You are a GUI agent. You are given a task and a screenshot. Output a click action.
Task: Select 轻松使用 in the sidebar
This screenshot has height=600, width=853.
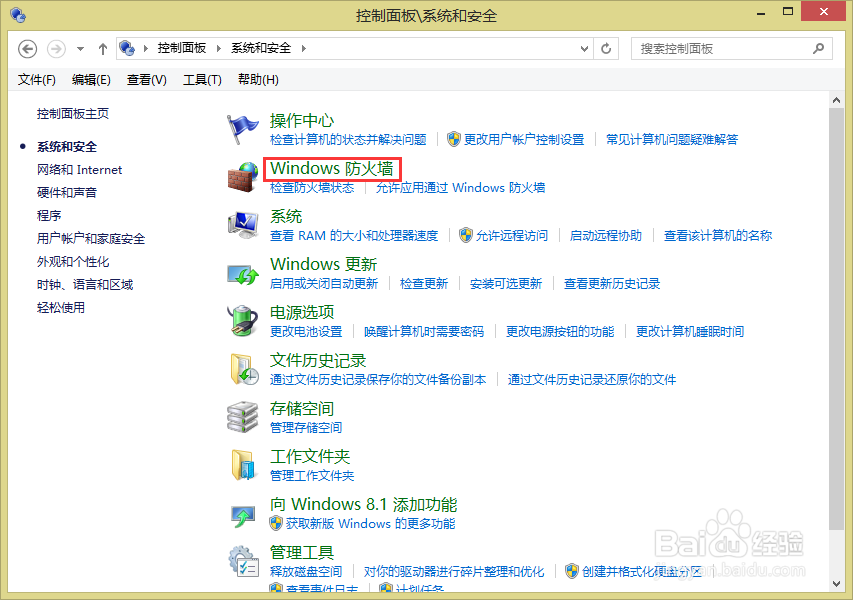tap(61, 307)
